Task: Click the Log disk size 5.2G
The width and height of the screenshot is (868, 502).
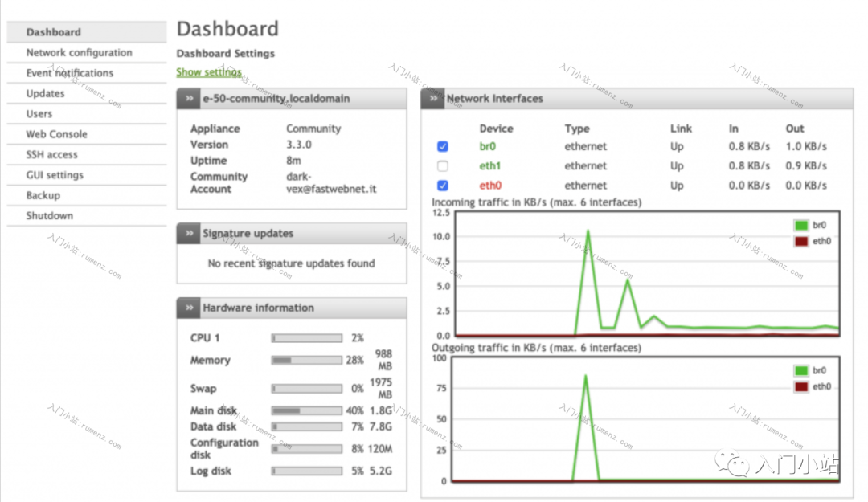Action: [x=381, y=471]
